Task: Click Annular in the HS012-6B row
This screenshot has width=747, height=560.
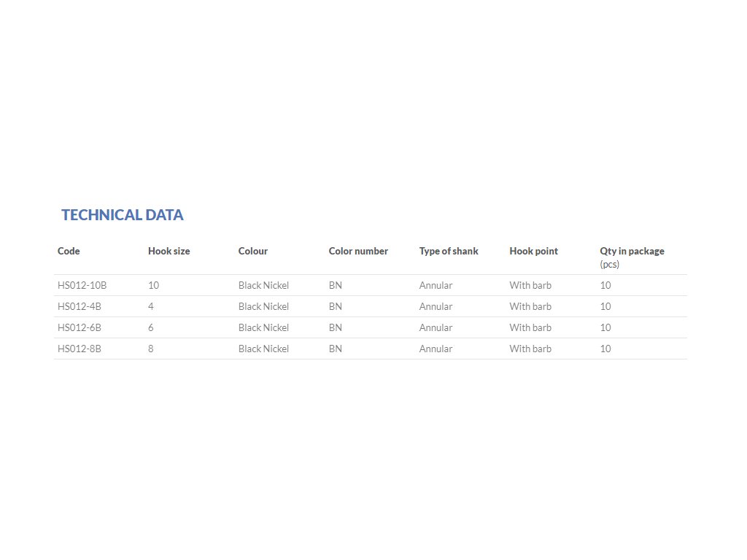Action: click(x=436, y=327)
